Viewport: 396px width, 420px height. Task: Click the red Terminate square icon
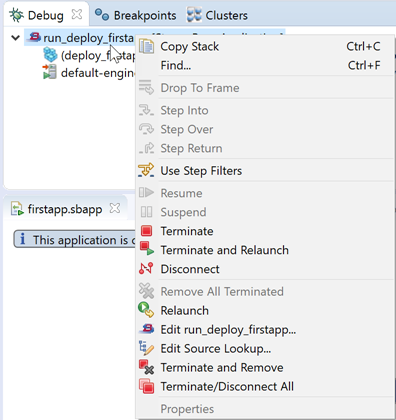(146, 231)
